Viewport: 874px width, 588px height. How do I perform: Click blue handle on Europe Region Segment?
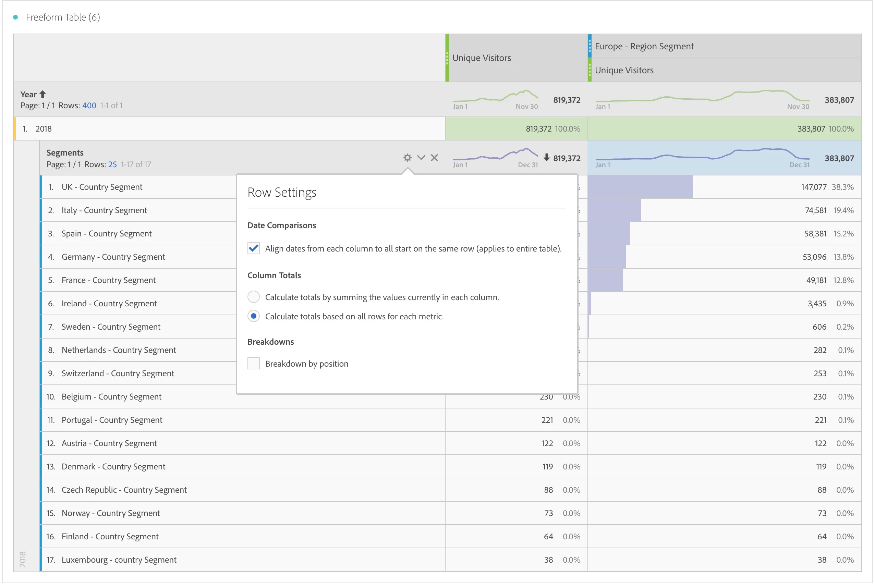(590, 46)
